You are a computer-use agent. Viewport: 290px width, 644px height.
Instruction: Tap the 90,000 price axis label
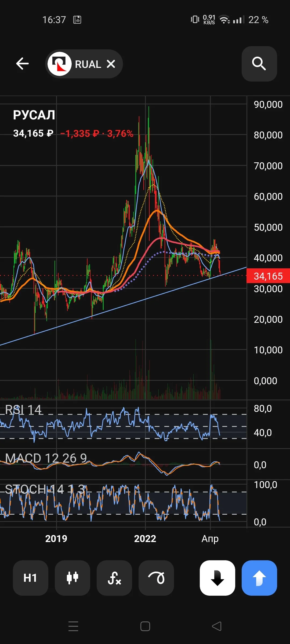coord(268,104)
